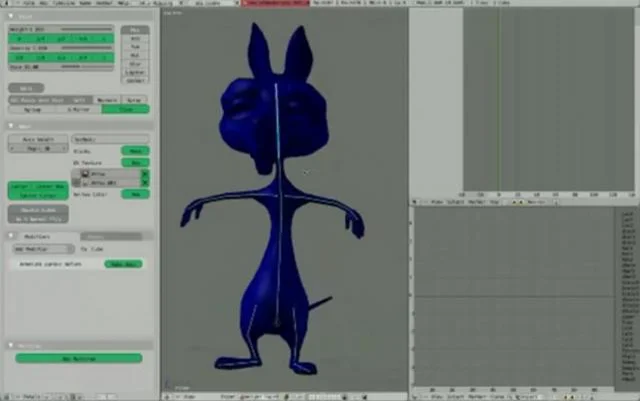Click the Center New button
Image resolution: width=640 pixels, height=401 pixels.
click(53, 186)
